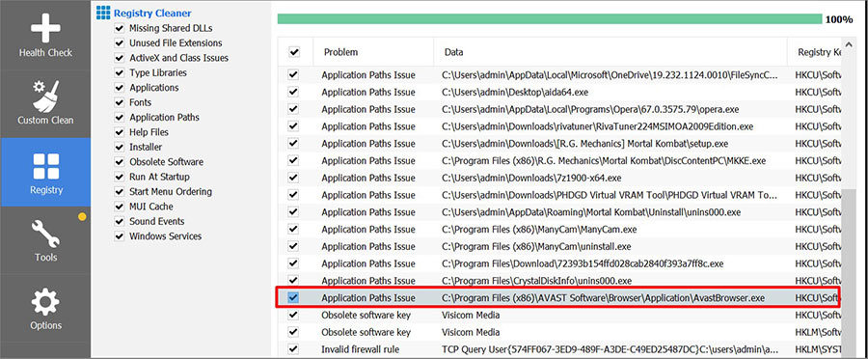Toggle Installer checkbox

tap(119, 147)
